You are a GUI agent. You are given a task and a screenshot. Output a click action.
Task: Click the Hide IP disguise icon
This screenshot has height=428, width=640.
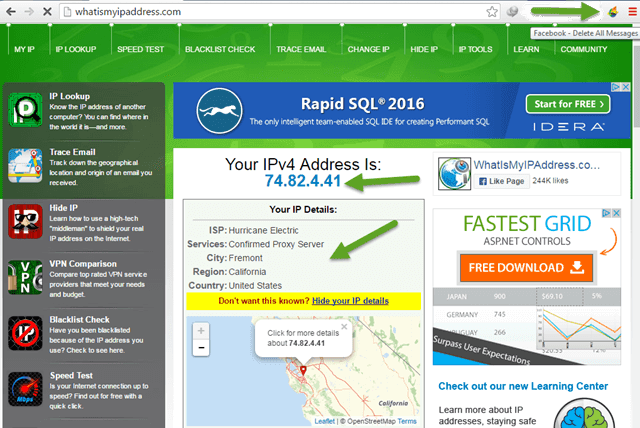(x=25, y=221)
